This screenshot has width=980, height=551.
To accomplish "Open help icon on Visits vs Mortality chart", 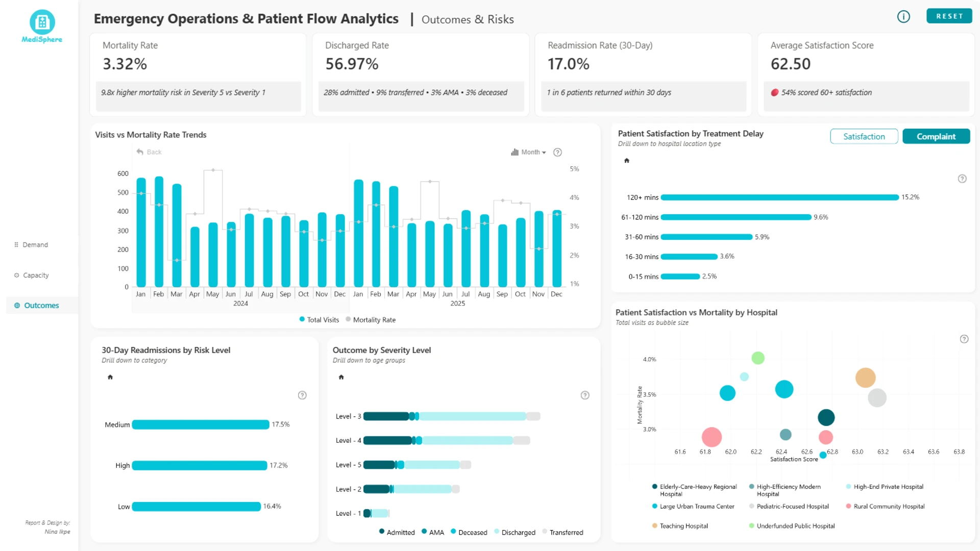I will (x=557, y=152).
